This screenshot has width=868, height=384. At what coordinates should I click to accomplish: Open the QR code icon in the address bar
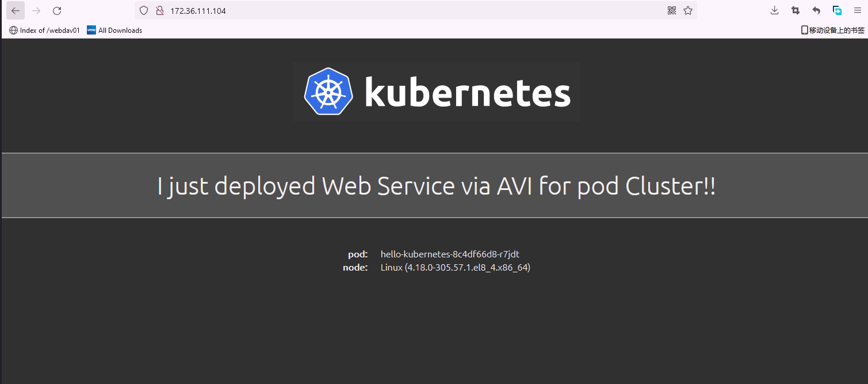tap(672, 10)
